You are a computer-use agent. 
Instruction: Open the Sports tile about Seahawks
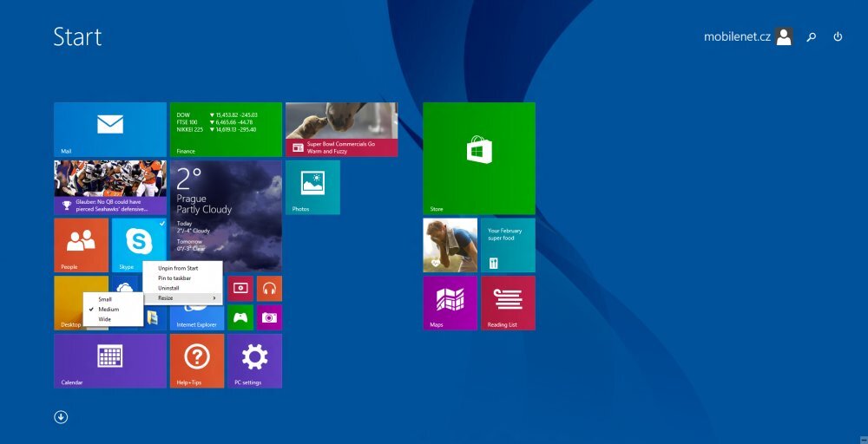click(x=110, y=187)
